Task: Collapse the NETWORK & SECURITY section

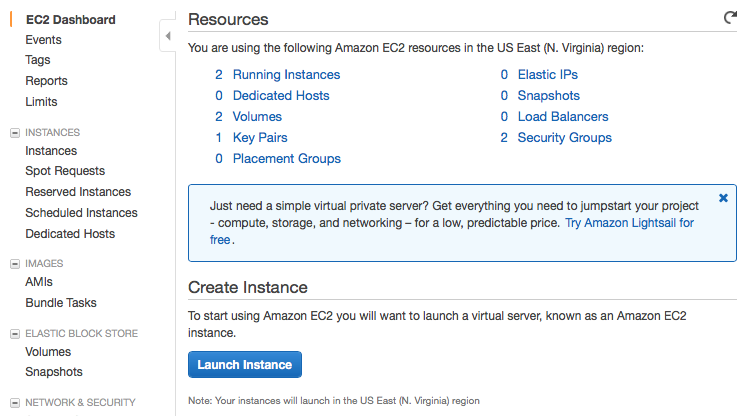Action: [x=14, y=403]
